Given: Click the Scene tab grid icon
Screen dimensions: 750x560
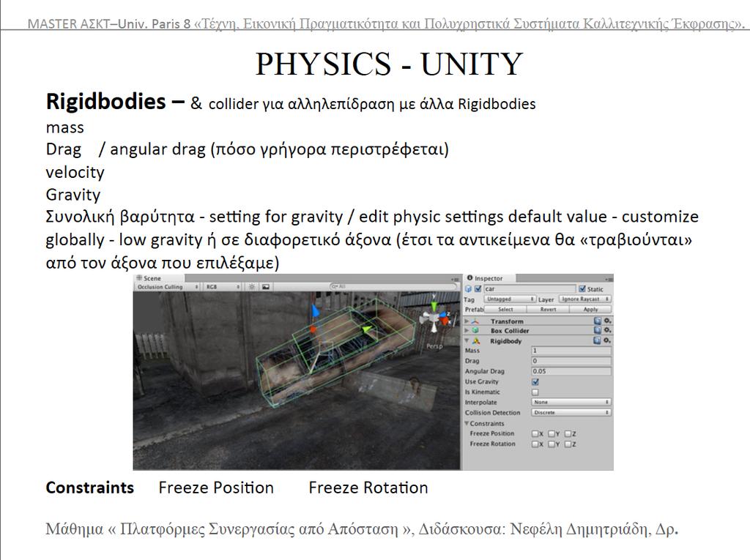Looking at the screenshot, I should point(139,278).
